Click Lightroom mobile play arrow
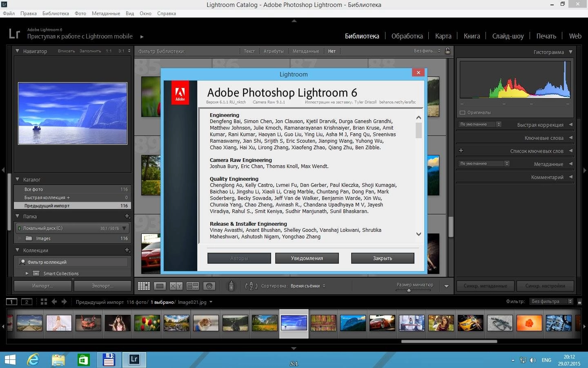 pyautogui.click(x=142, y=37)
